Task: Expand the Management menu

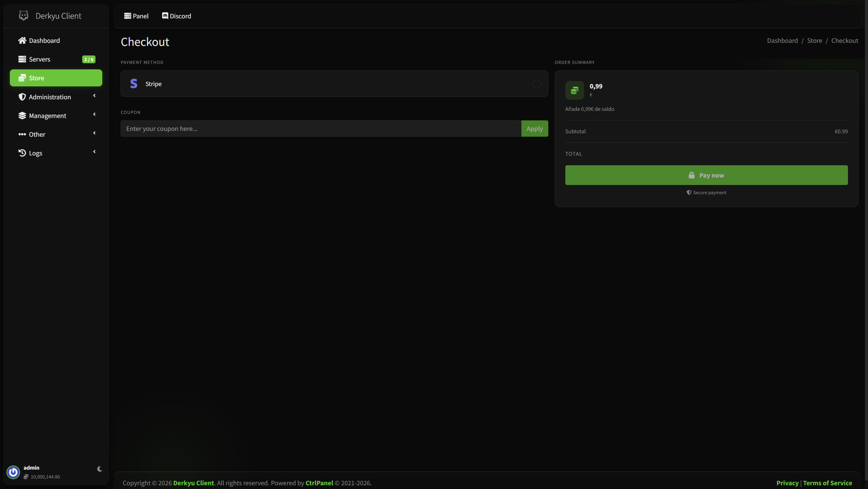Action: coord(56,116)
